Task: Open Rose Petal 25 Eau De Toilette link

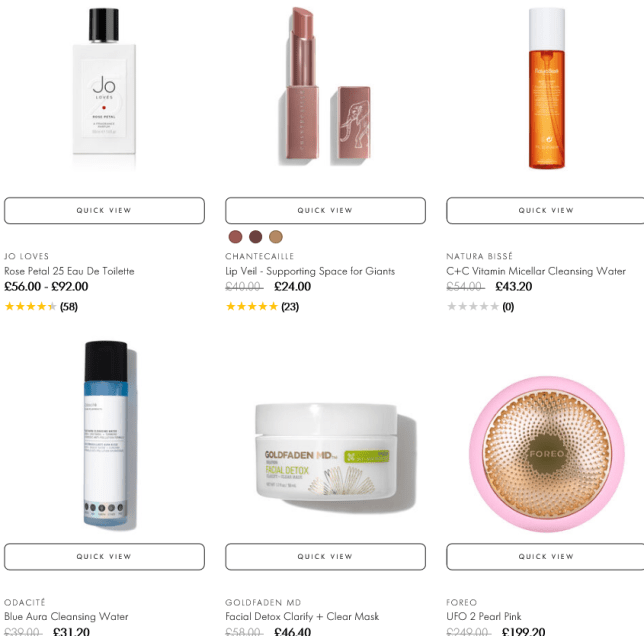Action: point(69,271)
